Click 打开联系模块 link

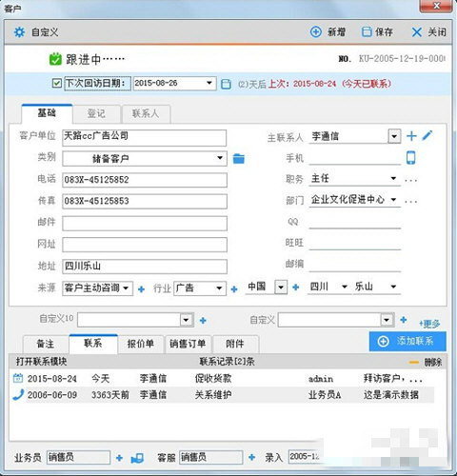click(x=42, y=362)
